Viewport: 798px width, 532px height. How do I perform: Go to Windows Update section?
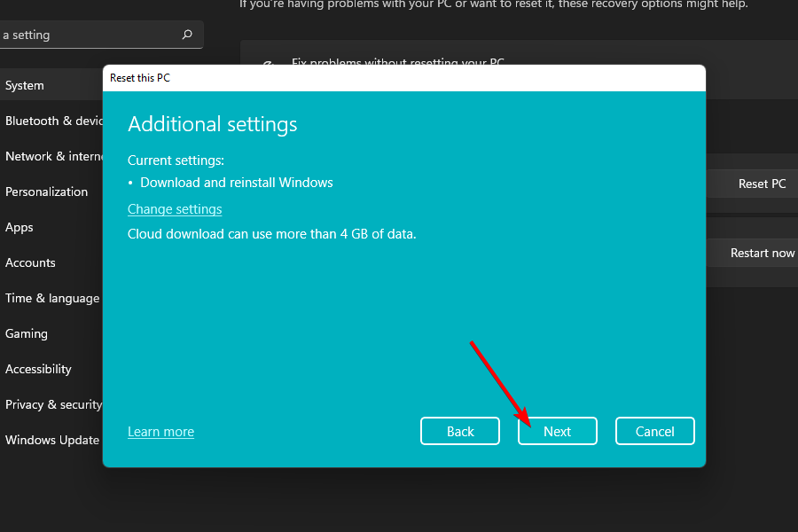(51, 440)
